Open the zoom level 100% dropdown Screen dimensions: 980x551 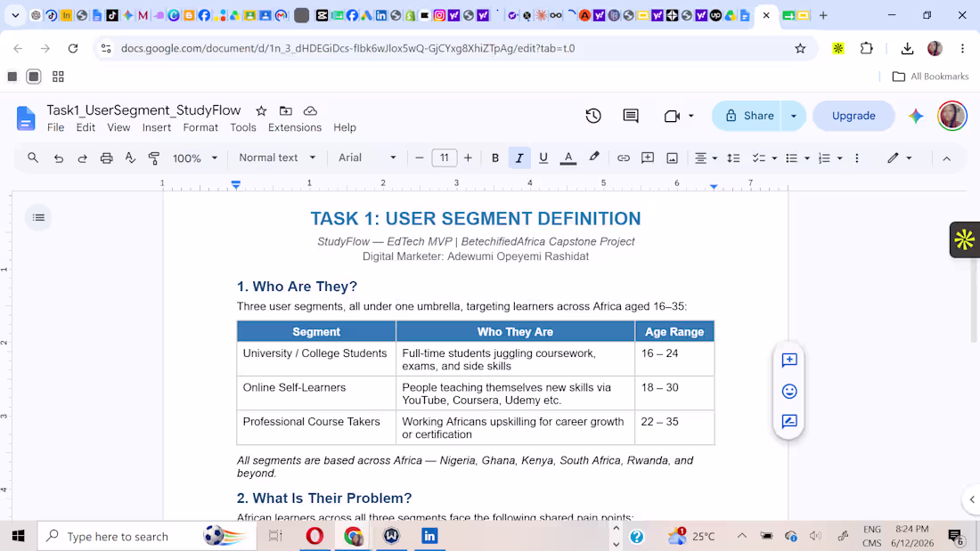[195, 158]
